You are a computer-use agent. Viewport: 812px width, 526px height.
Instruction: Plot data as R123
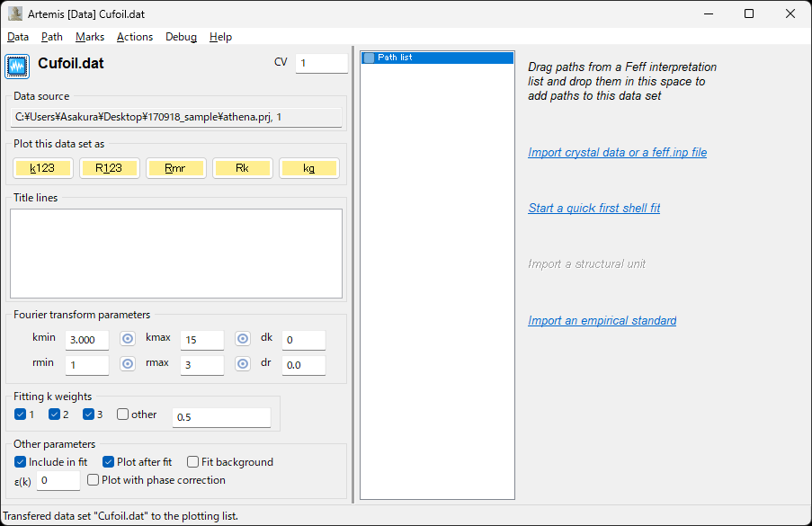point(110,168)
